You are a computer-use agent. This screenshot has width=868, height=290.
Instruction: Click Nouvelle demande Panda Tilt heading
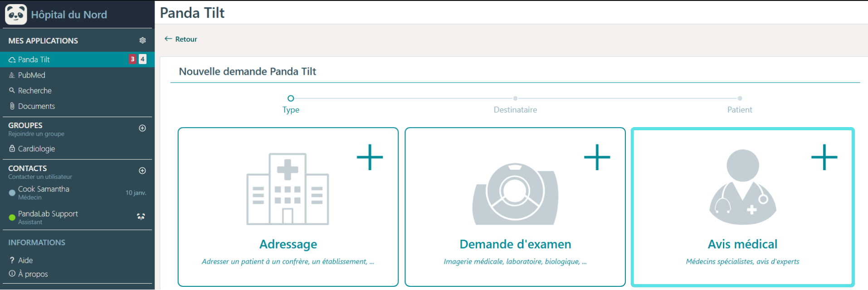coord(247,71)
